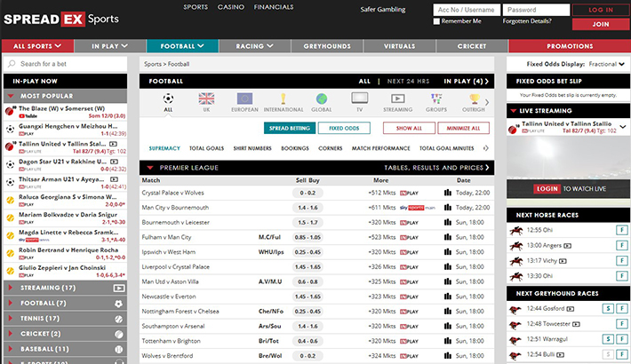Click the streaming icon in Streaming (17) row
The width and height of the screenshot is (631, 364).
click(x=119, y=288)
